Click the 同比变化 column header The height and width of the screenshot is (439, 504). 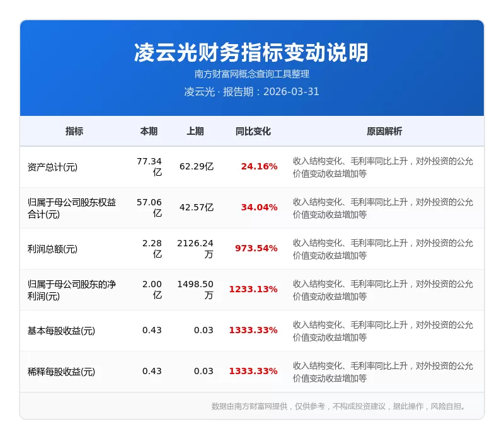pyautogui.click(x=253, y=131)
